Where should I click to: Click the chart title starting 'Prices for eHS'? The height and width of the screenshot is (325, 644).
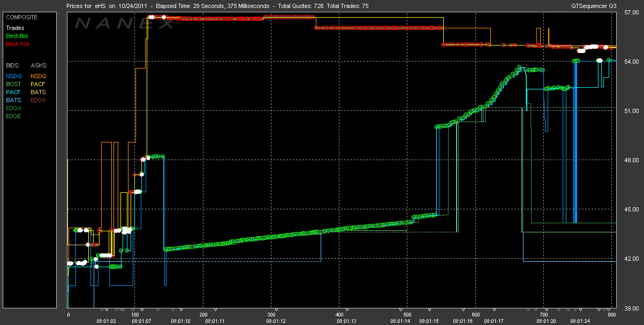tap(217, 6)
